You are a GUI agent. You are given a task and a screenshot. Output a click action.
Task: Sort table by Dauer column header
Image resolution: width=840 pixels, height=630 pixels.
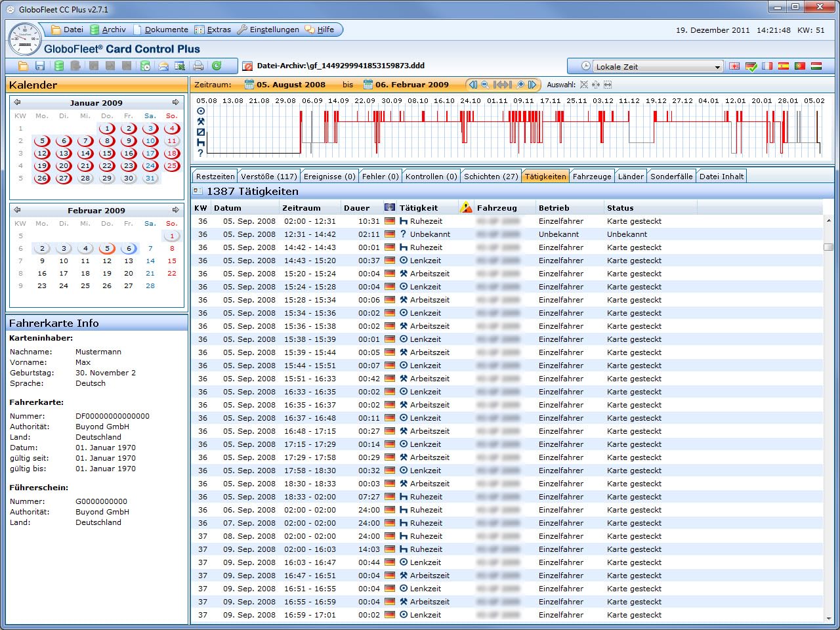tap(357, 208)
